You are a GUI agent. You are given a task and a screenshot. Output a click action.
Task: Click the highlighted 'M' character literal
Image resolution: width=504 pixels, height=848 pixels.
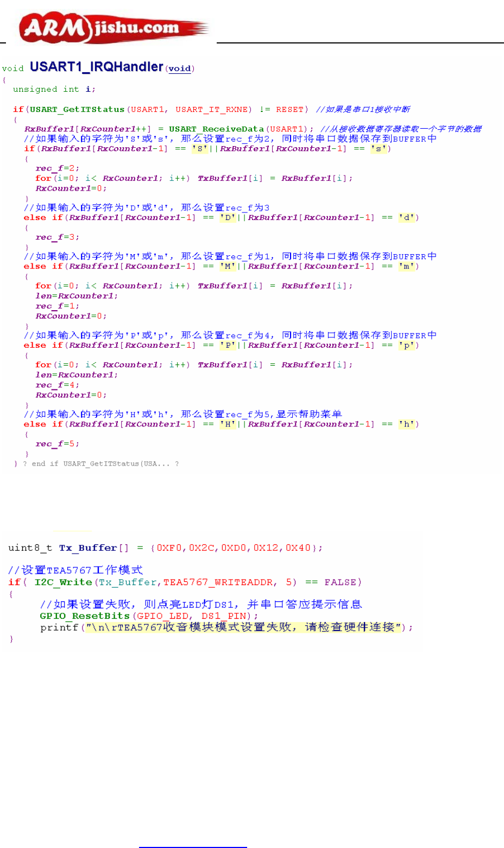(x=228, y=266)
